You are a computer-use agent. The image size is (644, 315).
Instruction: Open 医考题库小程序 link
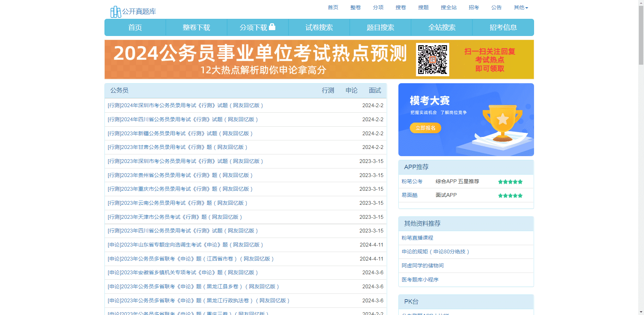420,280
